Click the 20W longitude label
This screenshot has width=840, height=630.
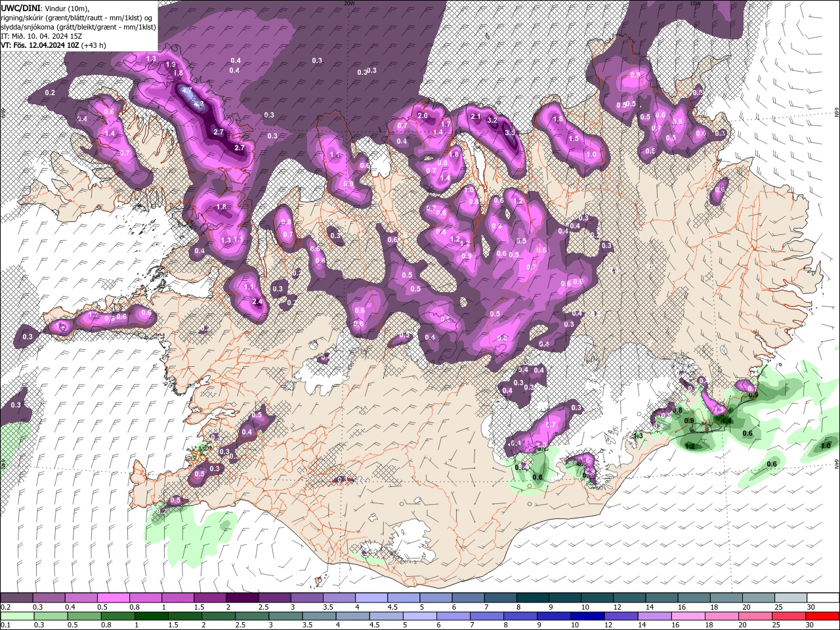(349, 3)
